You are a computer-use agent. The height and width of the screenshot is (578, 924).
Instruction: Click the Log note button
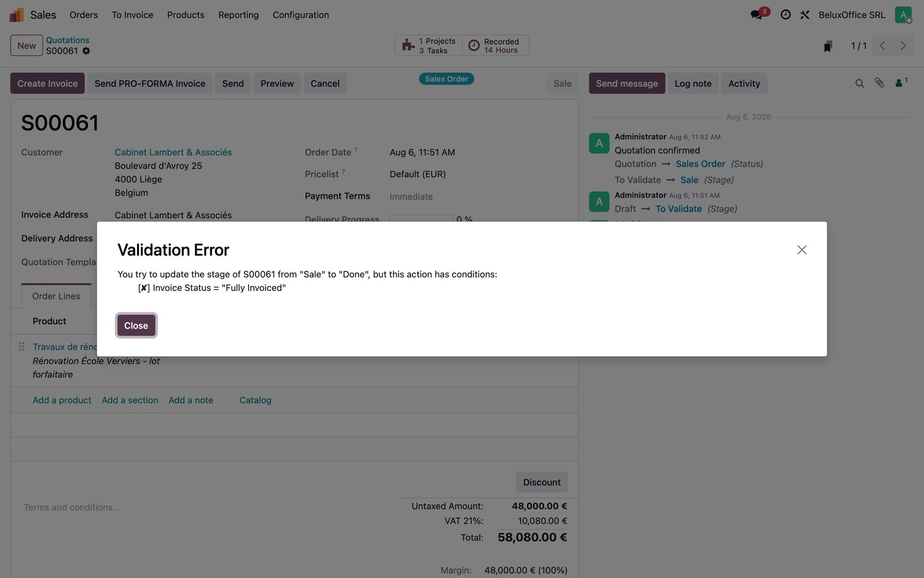click(x=693, y=83)
